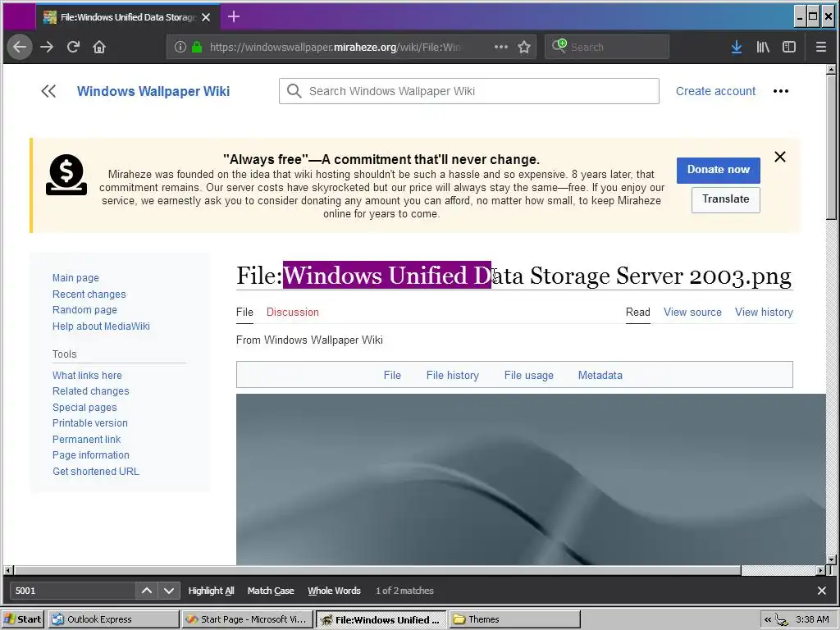Open the Firefox home page
Screen dimensions: 840x630
[99, 47]
